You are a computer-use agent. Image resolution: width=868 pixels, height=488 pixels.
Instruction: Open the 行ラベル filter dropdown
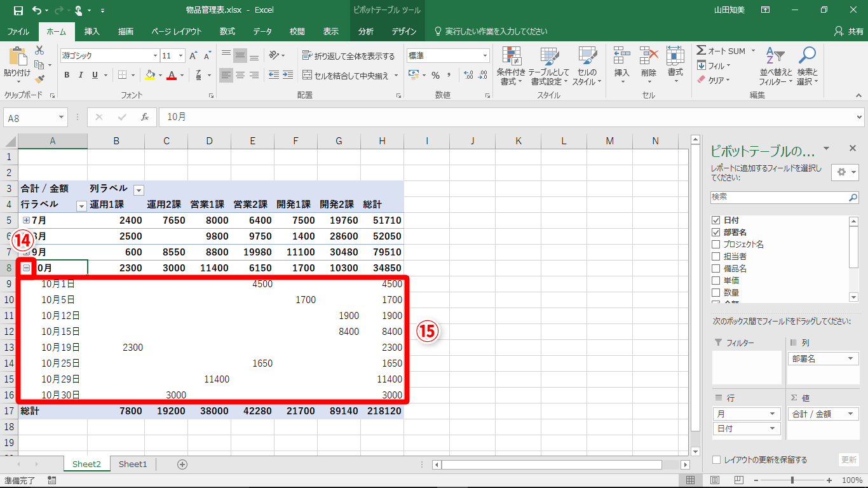tap(81, 205)
